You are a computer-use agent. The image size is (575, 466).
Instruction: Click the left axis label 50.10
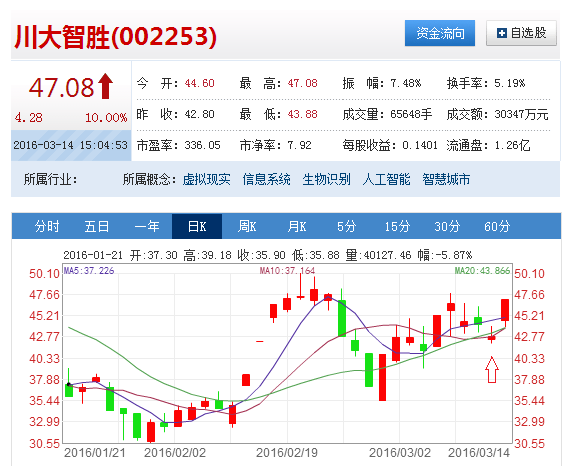click(44, 274)
